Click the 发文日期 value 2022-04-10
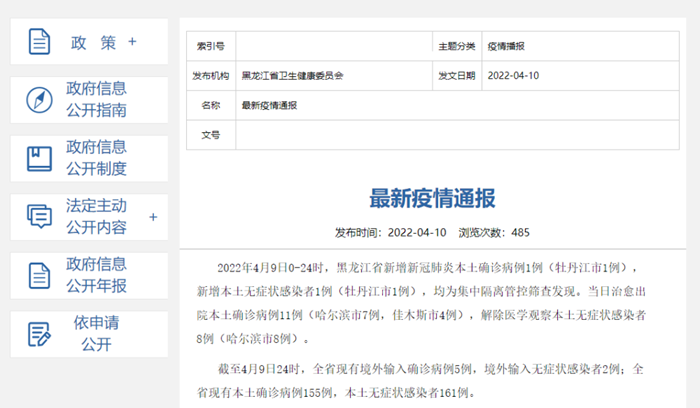Viewport: 700px width, 408px height. click(x=513, y=76)
